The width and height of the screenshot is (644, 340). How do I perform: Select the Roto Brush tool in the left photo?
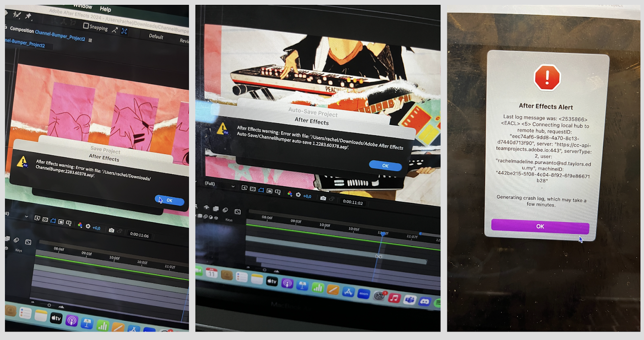click(17, 15)
